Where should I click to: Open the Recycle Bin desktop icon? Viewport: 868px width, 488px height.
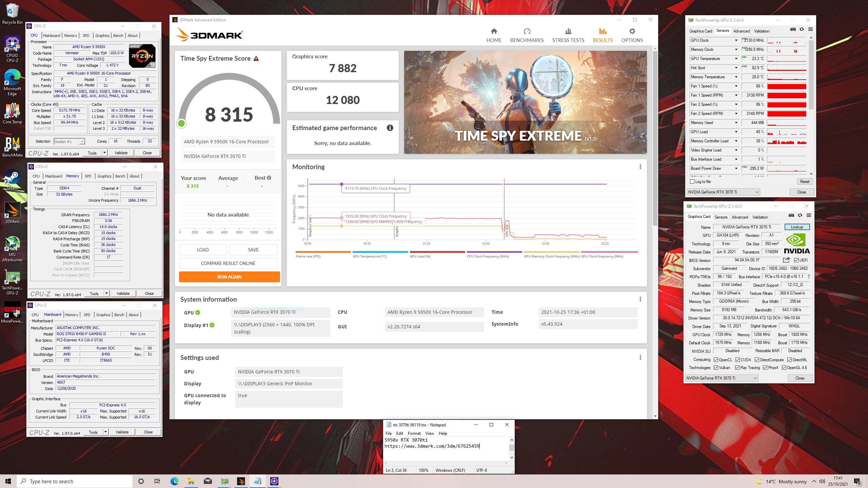12,14
